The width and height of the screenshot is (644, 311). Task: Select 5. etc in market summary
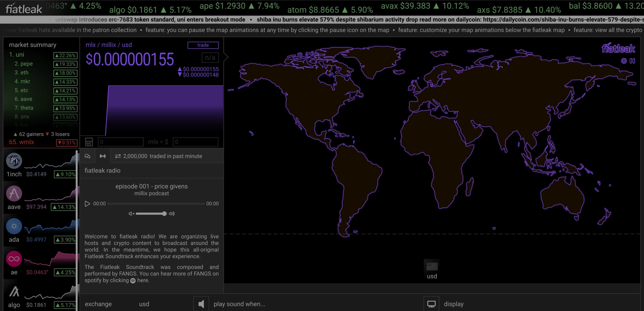43,90
